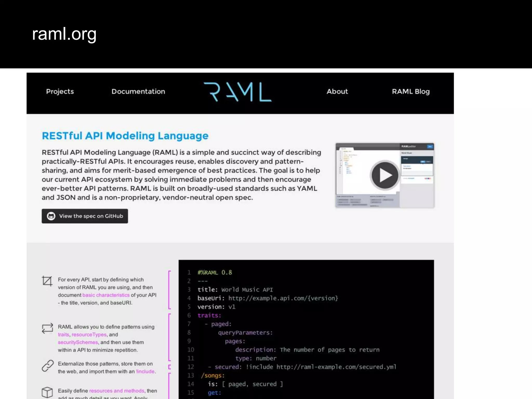Open the Documentation nav link
Screen dimensions: 532x399
138,91
